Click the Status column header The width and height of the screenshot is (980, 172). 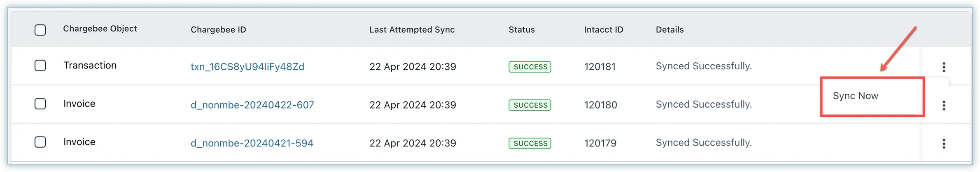click(521, 30)
